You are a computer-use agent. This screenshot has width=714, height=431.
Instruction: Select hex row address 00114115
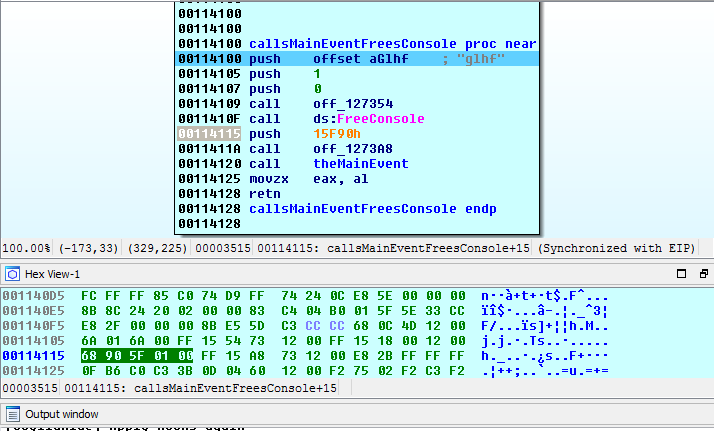point(33,356)
